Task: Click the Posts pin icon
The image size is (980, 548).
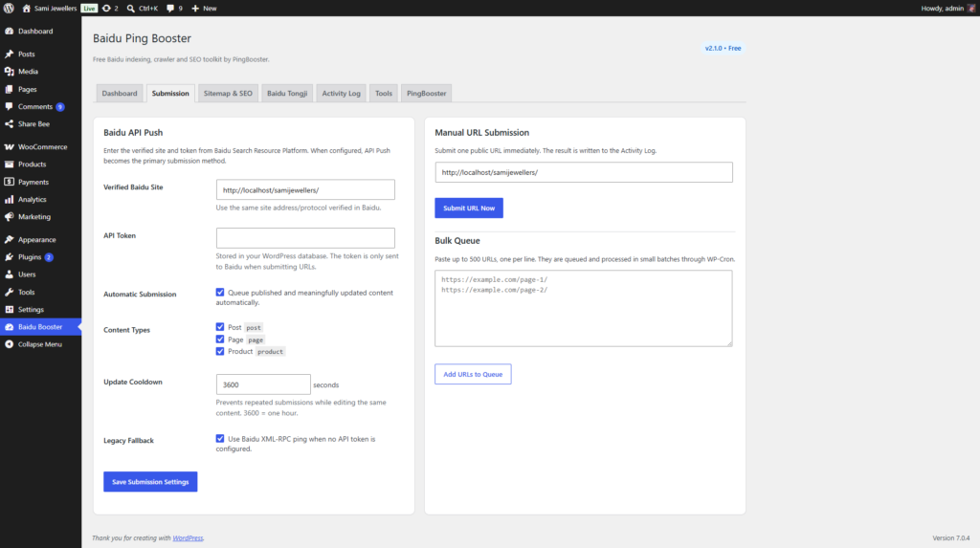Action: click(x=10, y=54)
